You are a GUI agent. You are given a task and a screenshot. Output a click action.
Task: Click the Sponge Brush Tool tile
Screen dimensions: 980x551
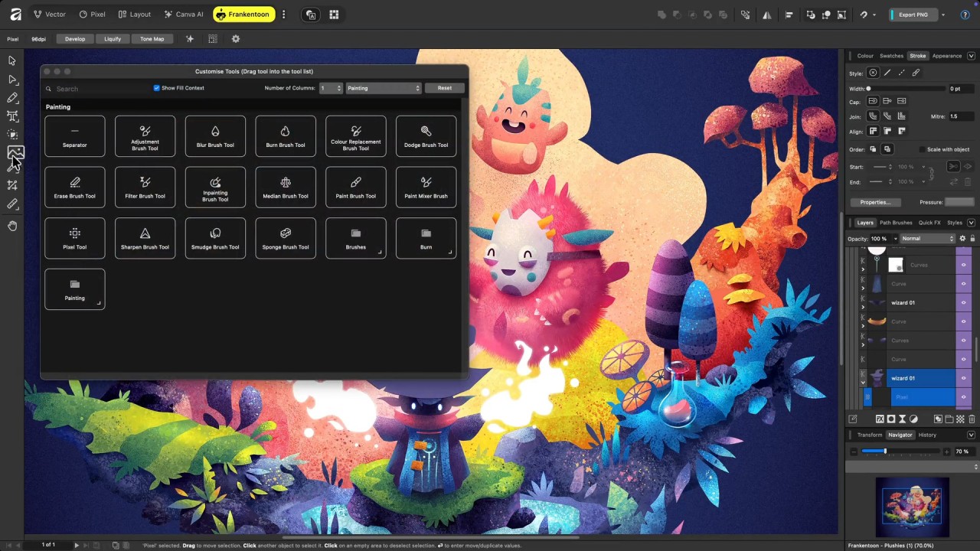click(x=286, y=238)
